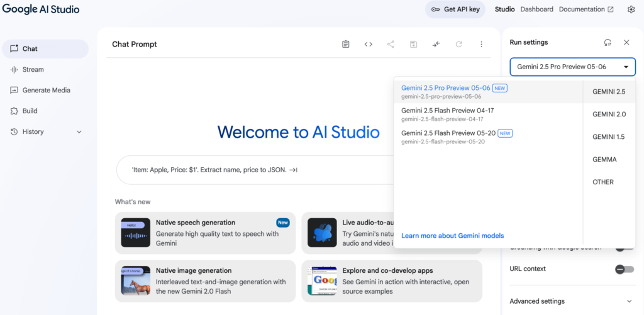Choose Gemini 2.5 Flash Preview 05-20
The image size is (644, 315).
(457, 136)
